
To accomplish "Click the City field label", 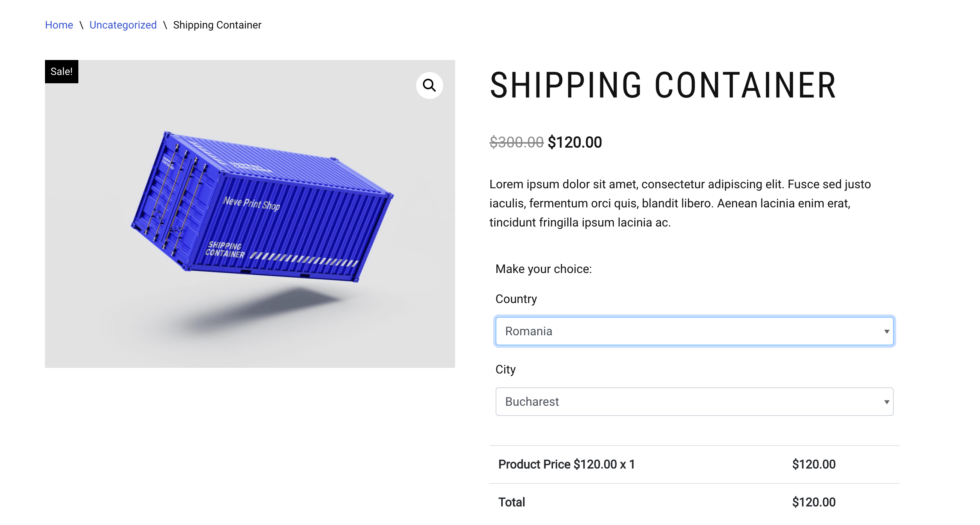I will pyautogui.click(x=505, y=369).
